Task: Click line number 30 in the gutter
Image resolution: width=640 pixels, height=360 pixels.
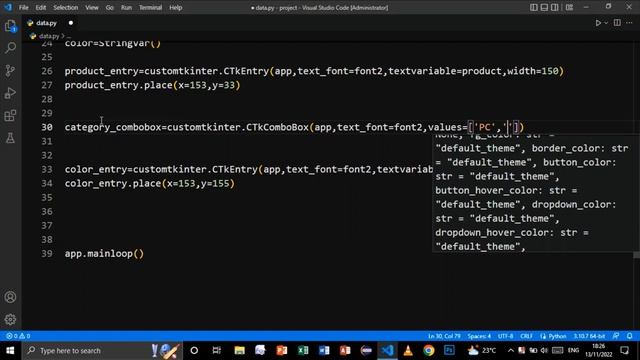Action: click(47, 127)
